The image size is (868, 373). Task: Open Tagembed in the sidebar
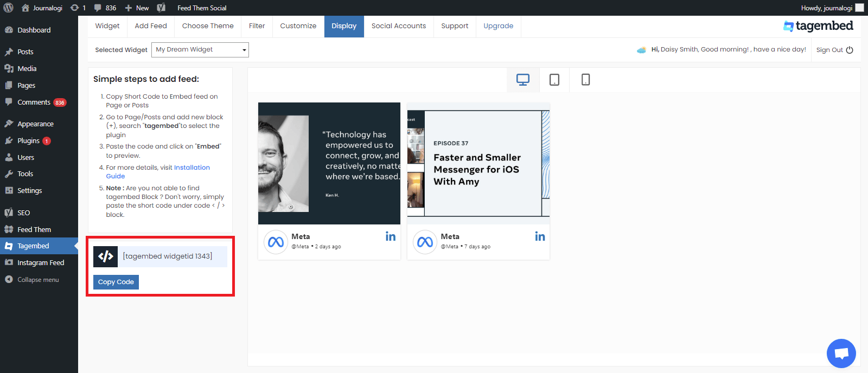tap(39, 246)
